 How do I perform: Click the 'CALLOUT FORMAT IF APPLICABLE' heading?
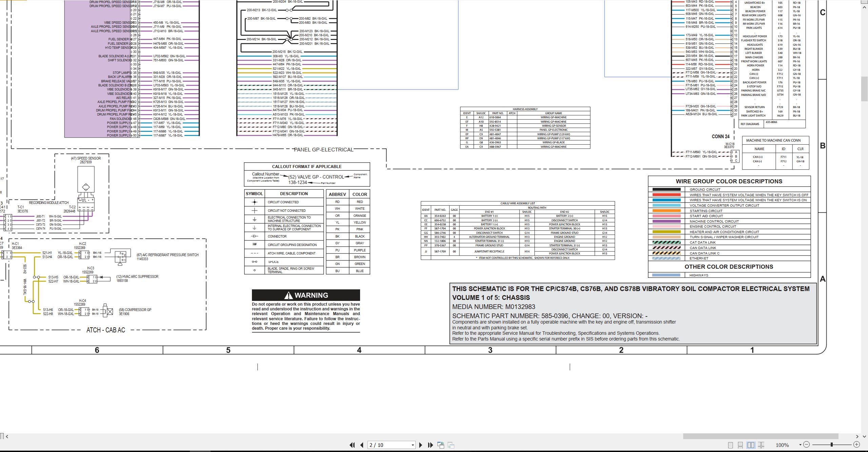[307, 166]
